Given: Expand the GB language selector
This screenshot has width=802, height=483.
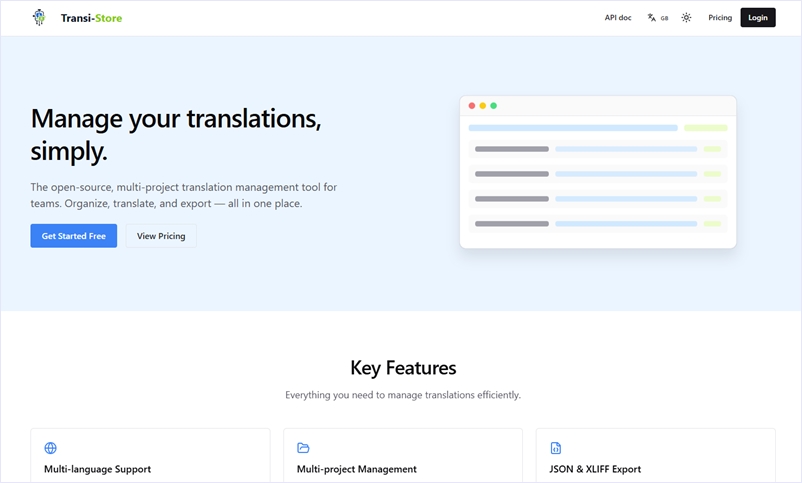Looking at the screenshot, I should [664, 18].
